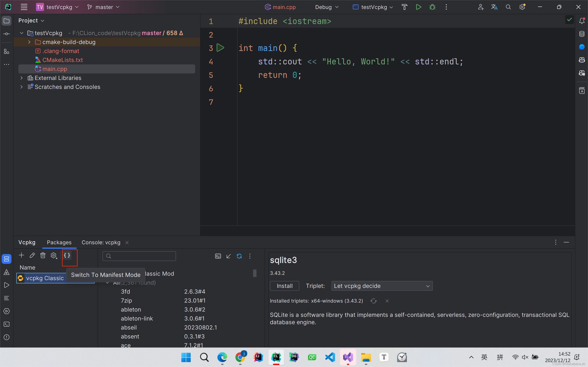The width and height of the screenshot is (588, 367).
Task: Open the vcpkg settings gear icon
Action: tap(54, 255)
